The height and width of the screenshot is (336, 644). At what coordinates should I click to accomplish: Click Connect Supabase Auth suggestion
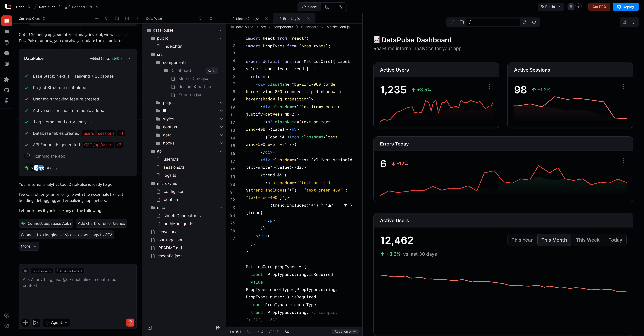[x=46, y=223]
